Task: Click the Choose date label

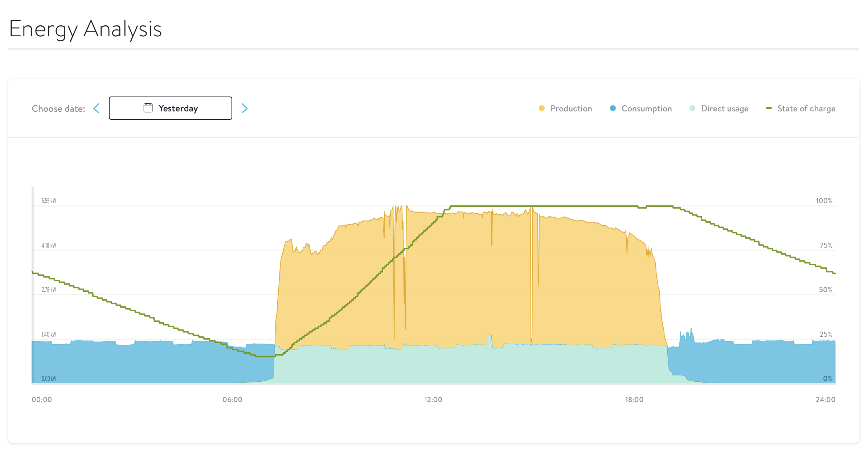Action: tap(58, 108)
